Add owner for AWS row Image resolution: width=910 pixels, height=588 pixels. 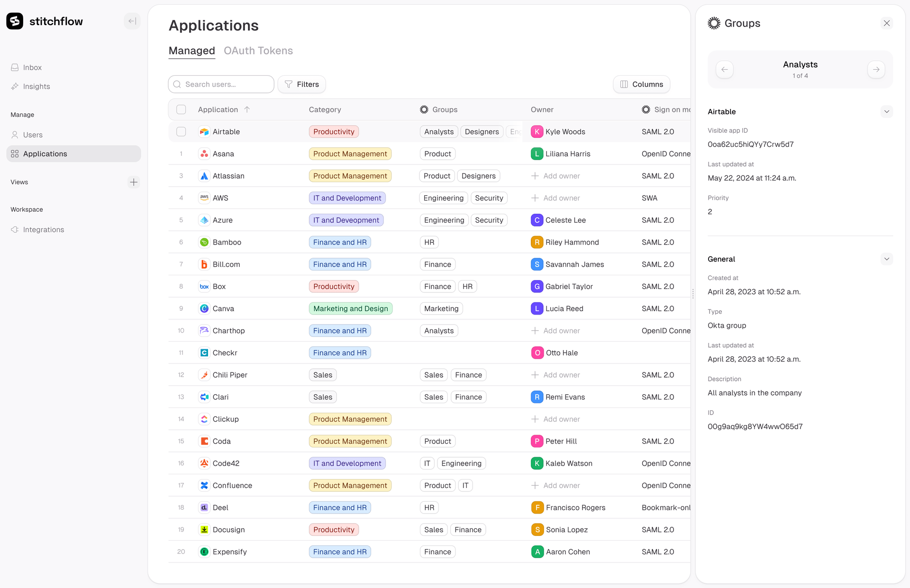coord(555,198)
